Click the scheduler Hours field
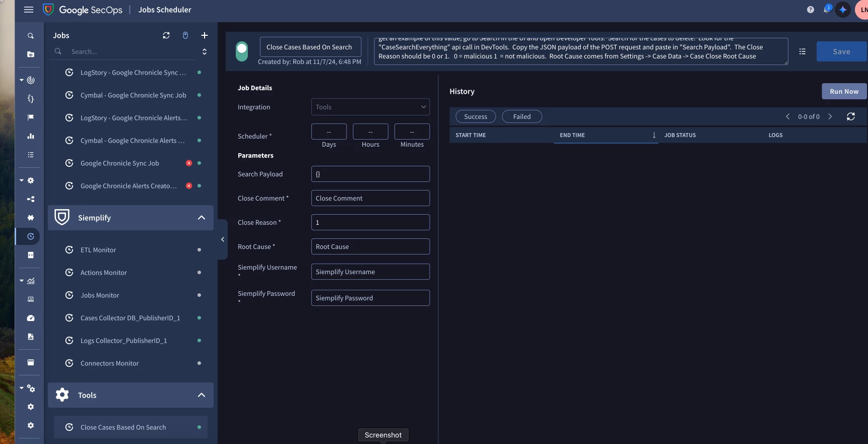Viewport: 868px width, 444px height. pos(370,132)
